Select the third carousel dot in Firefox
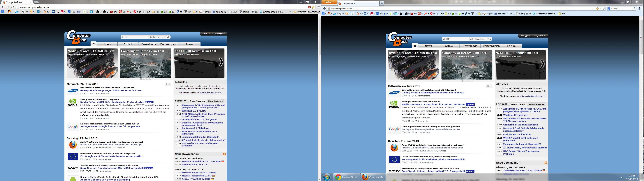644x181 pixels. [469, 81]
